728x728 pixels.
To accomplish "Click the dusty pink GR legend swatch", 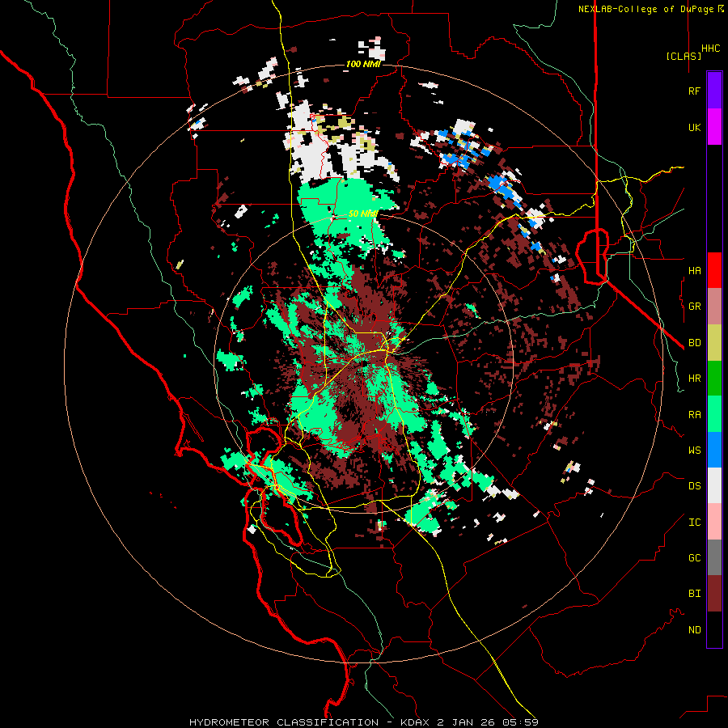I will (714, 307).
